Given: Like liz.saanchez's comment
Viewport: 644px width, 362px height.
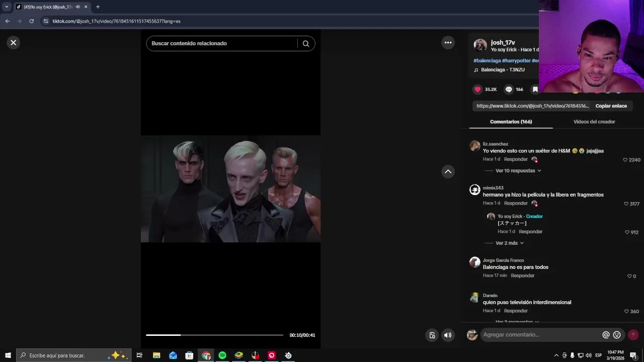Looking at the screenshot, I should coord(625,160).
